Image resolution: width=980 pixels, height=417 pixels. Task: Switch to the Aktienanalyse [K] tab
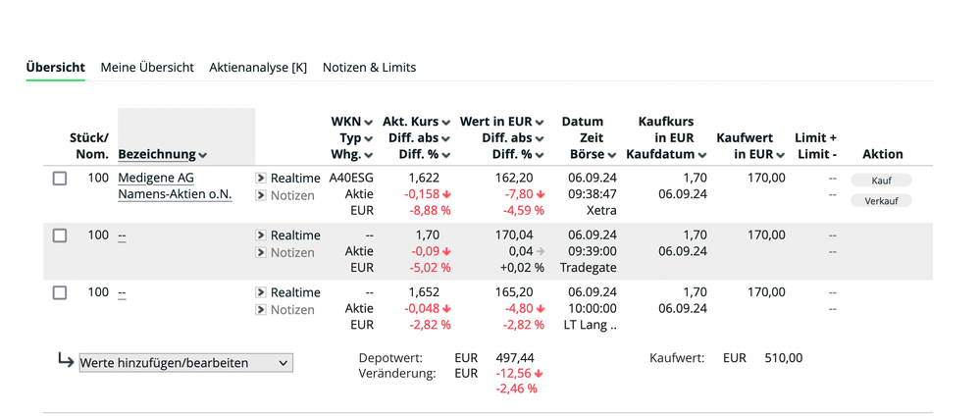coord(258,68)
